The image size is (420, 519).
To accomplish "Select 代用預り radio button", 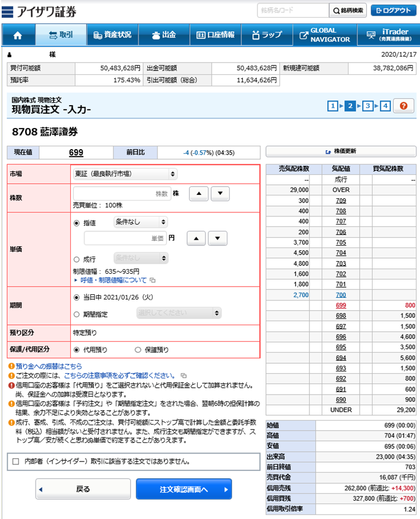I will point(77,350).
